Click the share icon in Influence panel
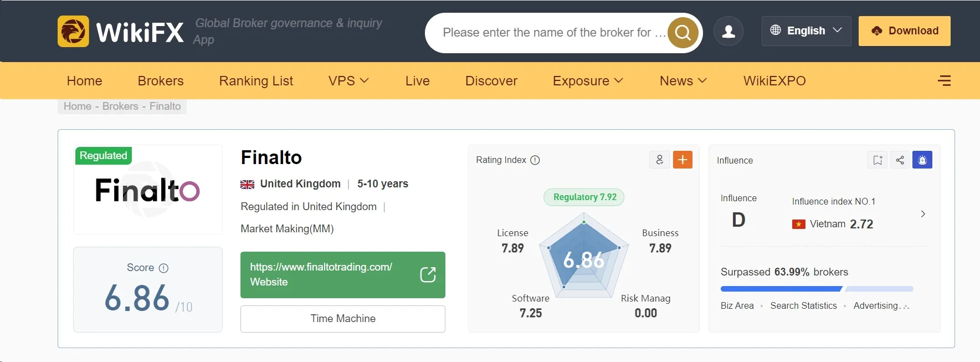The image size is (980, 362). (x=900, y=160)
